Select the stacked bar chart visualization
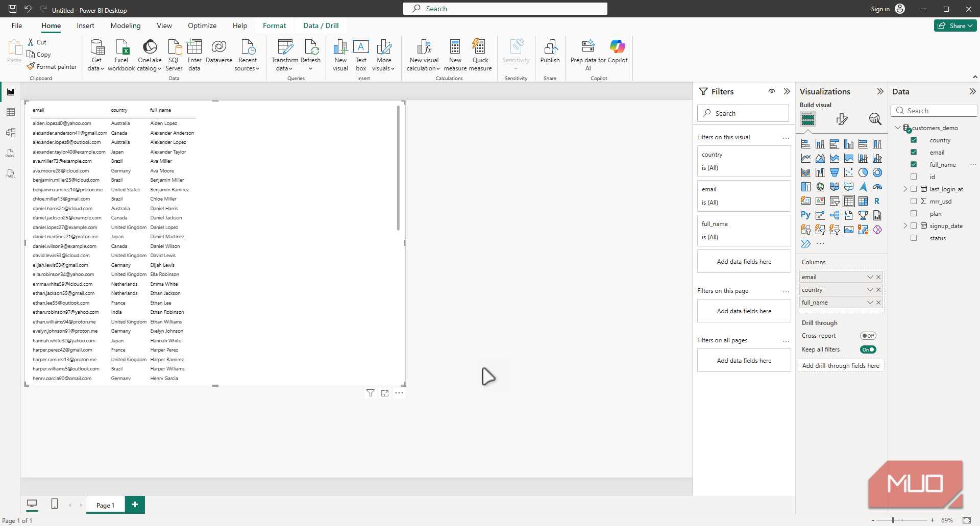 pos(805,144)
